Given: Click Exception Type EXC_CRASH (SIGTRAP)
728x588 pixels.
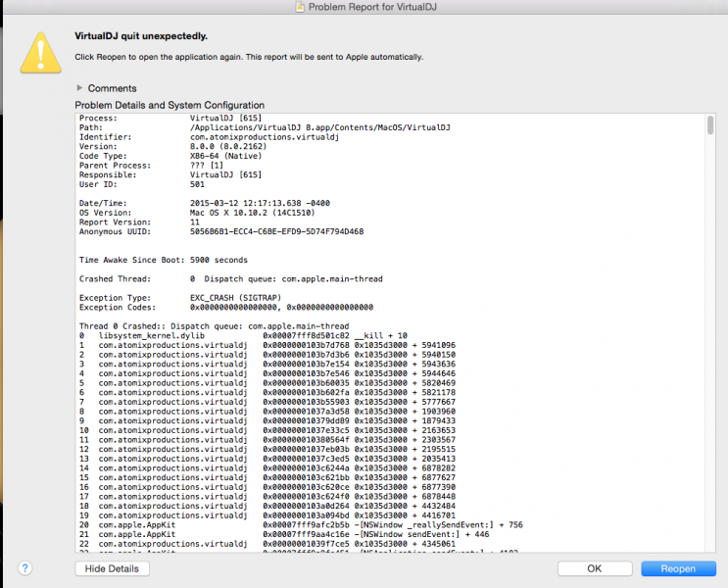Looking at the screenshot, I should 235,298.
